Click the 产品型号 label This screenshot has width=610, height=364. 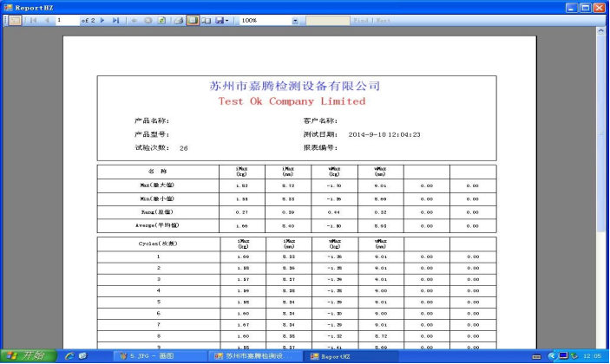(x=152, y=134)
